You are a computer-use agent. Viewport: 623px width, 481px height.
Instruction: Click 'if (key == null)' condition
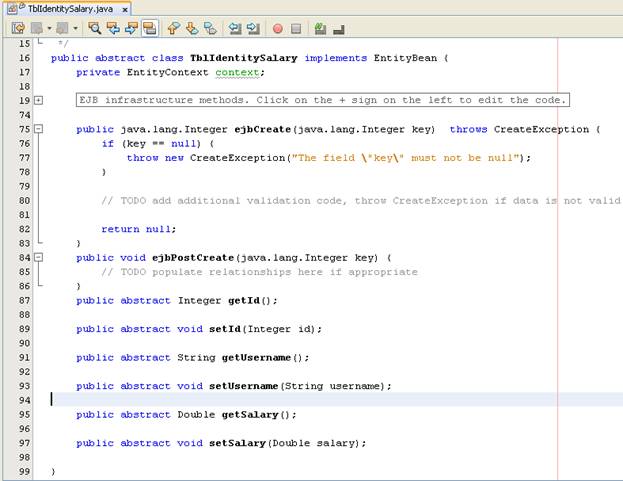click(x=151, y=143)
